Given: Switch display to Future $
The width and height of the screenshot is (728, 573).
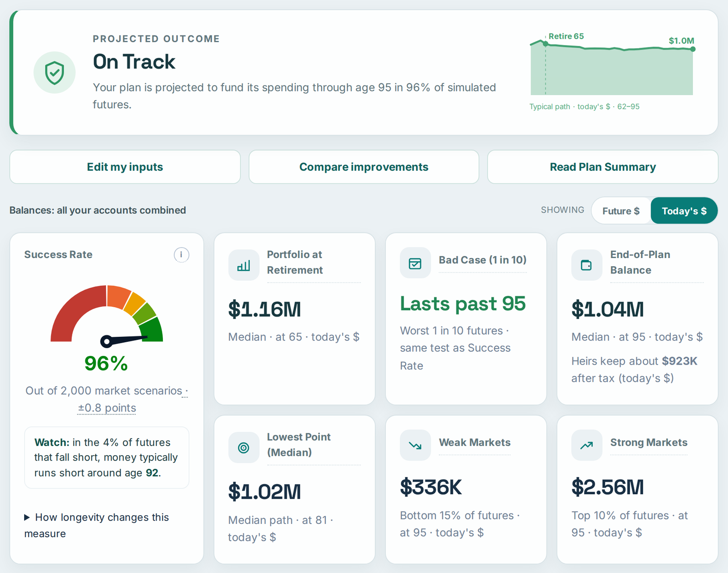Looking at the screenshot, I should point(621,211).
